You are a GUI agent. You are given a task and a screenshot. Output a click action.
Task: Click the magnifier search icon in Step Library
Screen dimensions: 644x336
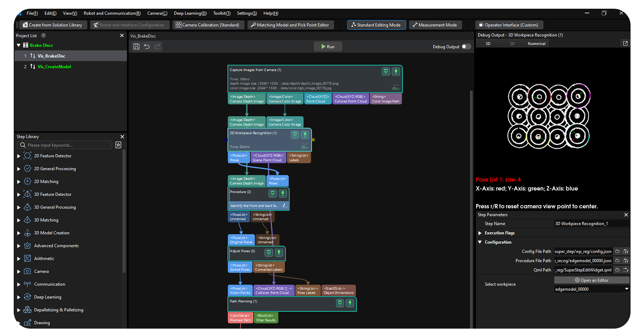coord(22,145)
